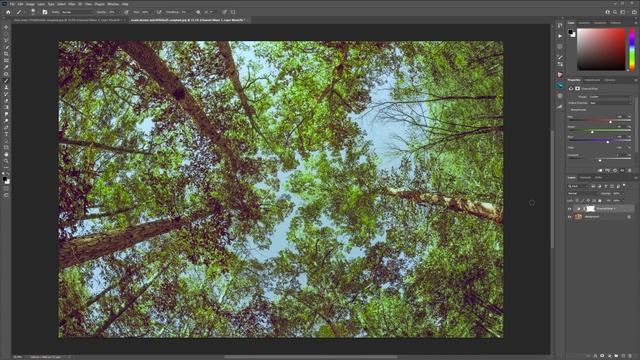Select the Horizontal Type tool
This screenshot has height=360, width=640.
pos(6,134)
